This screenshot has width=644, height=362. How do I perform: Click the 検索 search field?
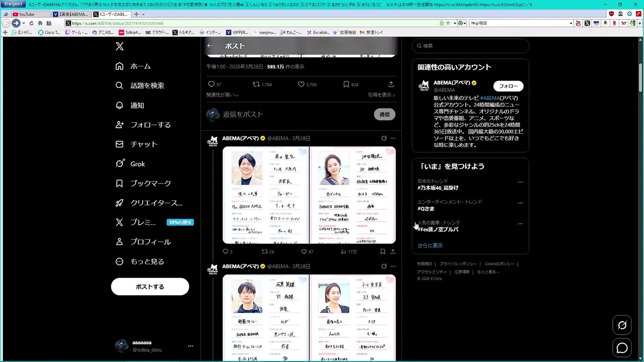point(470,46)
